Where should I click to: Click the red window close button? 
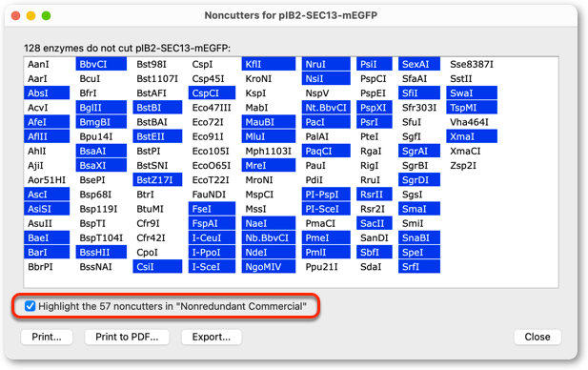[x=16, y=16]
